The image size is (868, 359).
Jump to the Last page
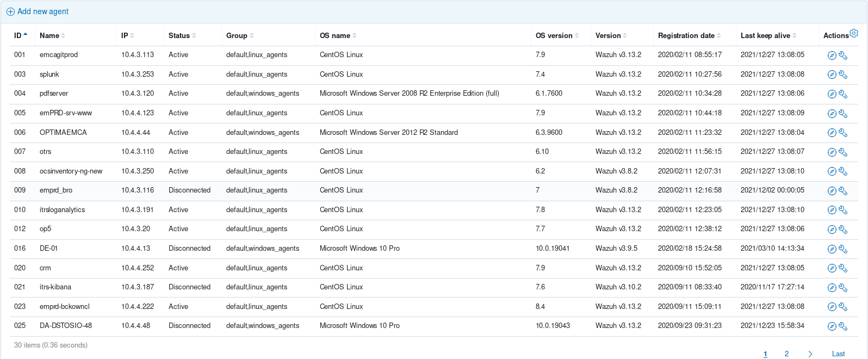tap(838, 354)
